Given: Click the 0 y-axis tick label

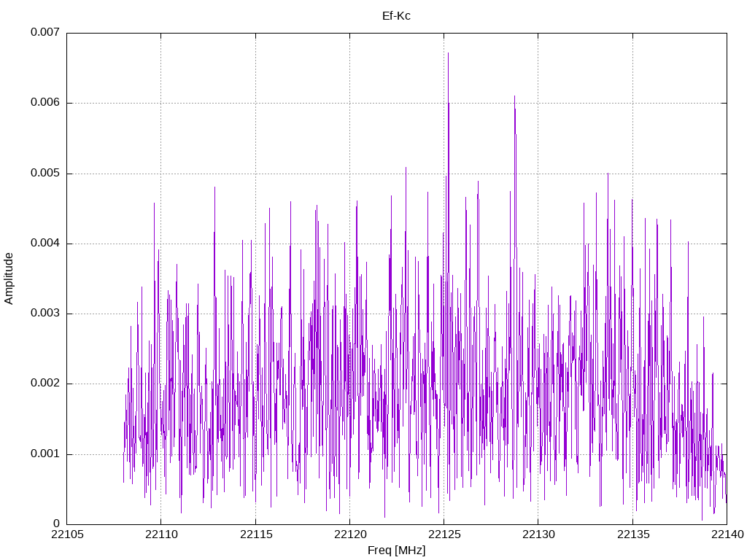Looking at the screenshot, I should pyautogui.click(x=57, y=524).
